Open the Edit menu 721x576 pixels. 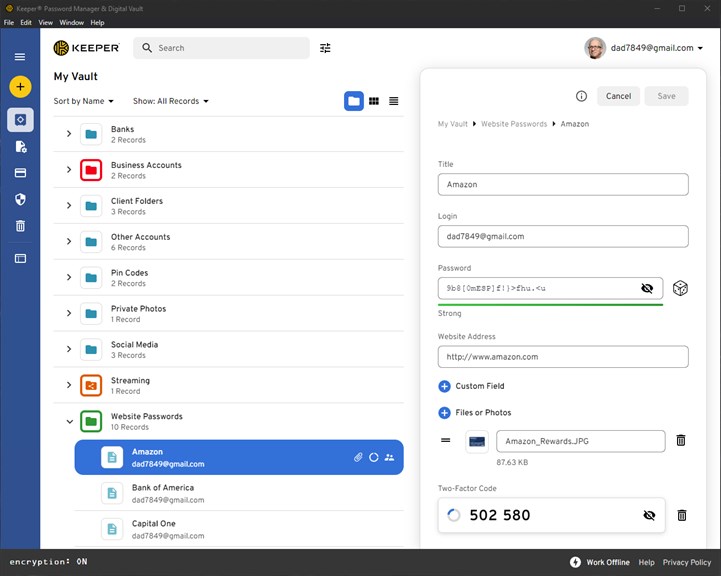26,23
